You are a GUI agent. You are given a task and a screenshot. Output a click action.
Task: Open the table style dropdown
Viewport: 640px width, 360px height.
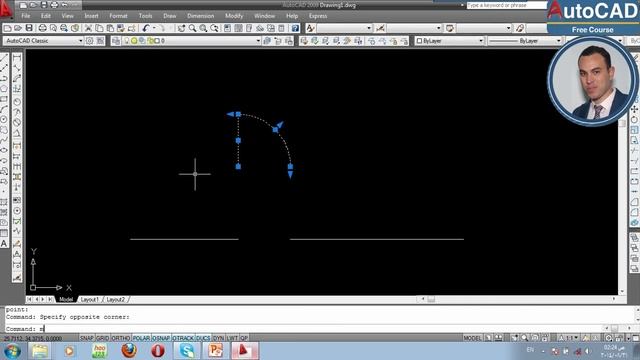[484, 28]
